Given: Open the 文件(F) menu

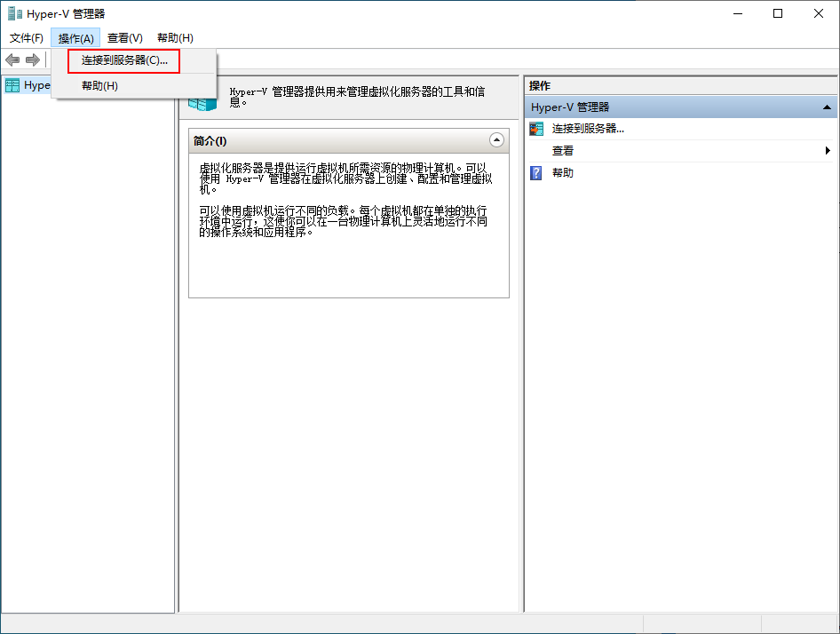Looking at the screenshot, I should point(27,38).
